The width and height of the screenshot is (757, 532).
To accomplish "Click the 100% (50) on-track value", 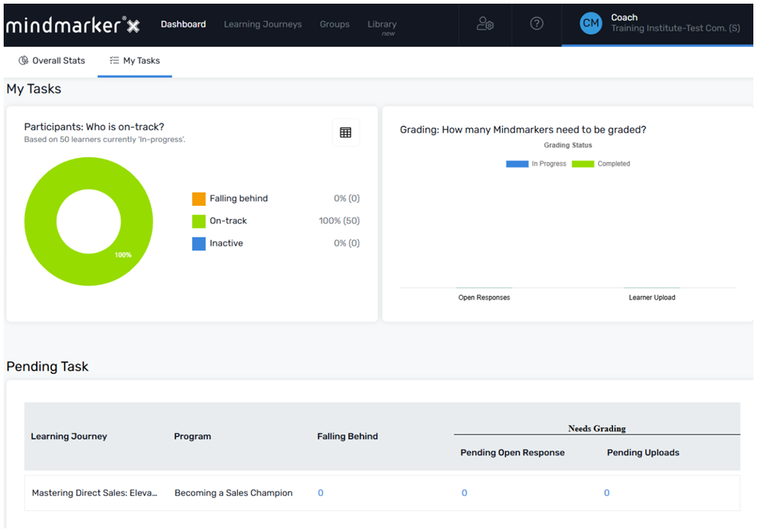I will [339, 221].
